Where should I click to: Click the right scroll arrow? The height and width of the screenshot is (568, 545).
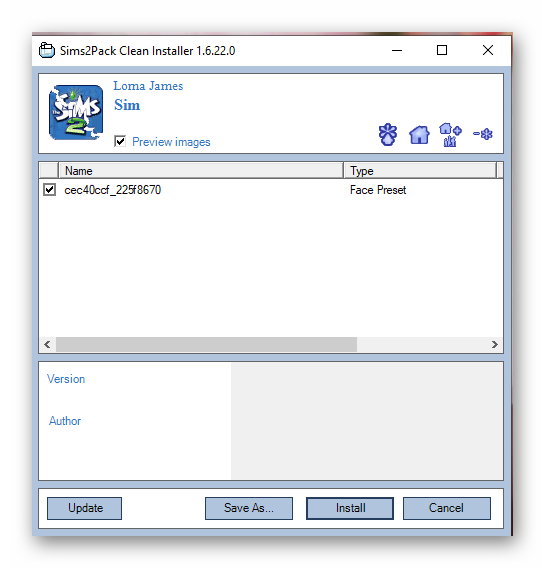494,344
